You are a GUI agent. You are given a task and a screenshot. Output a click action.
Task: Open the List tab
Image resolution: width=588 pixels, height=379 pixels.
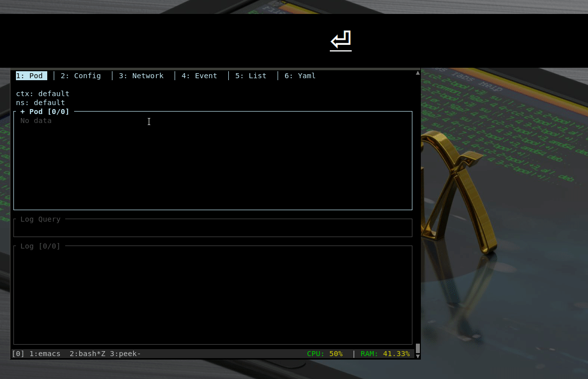point(251,75)
